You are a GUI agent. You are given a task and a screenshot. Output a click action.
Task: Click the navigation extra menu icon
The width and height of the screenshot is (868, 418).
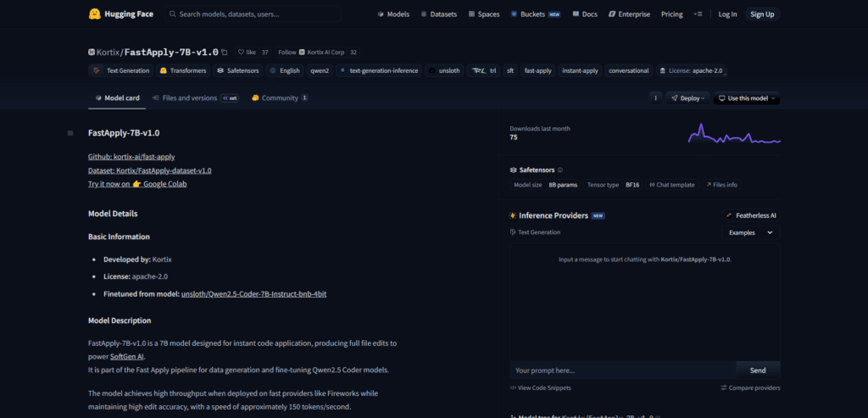pos(698,14)
